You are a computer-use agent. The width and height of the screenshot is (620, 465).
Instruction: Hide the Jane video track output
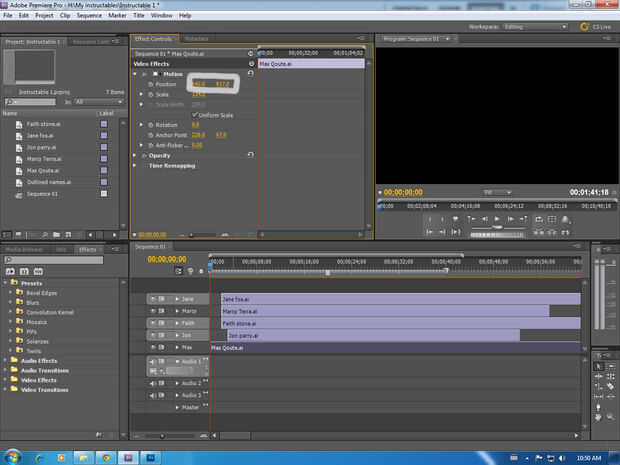point(154,299)
